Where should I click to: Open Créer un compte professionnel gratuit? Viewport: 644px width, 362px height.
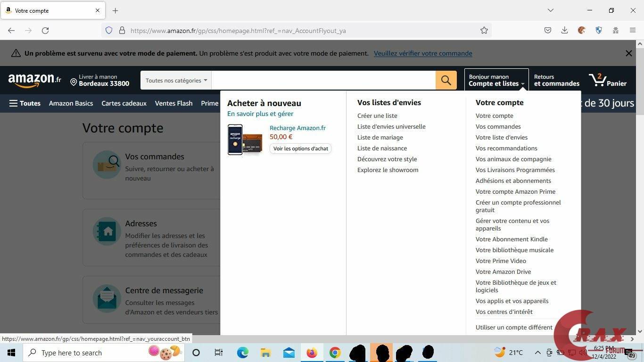point(518,206)
